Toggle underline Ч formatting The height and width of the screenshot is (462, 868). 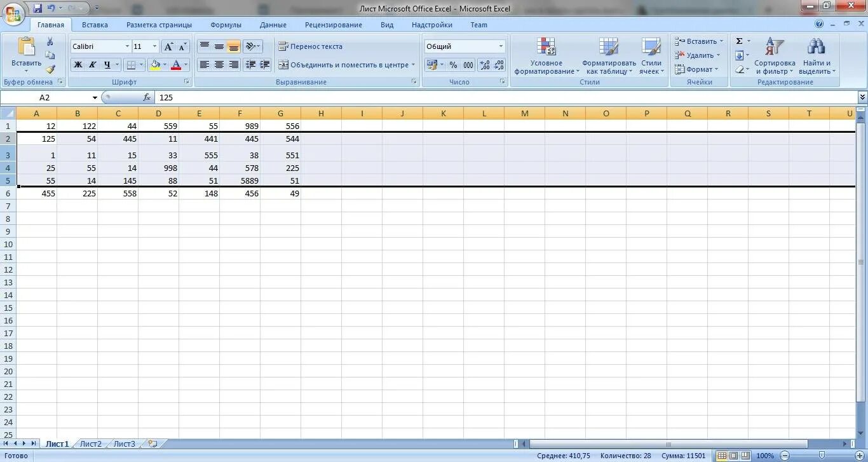[107, 65]
